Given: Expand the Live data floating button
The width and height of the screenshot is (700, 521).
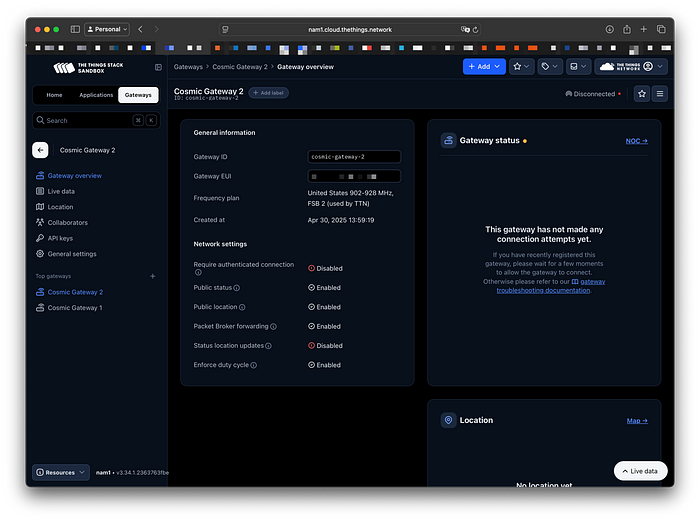Looking at the screenshot, I should tap(640, 471).
